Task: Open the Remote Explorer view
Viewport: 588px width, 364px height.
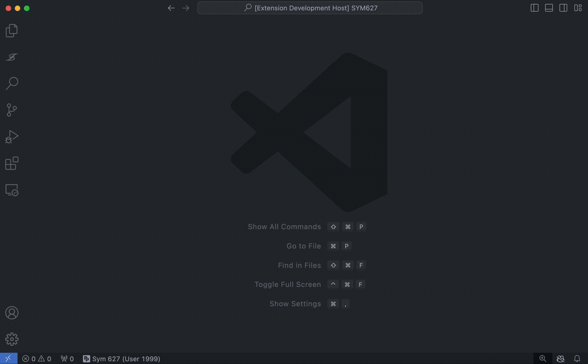Action: (12, 190)
